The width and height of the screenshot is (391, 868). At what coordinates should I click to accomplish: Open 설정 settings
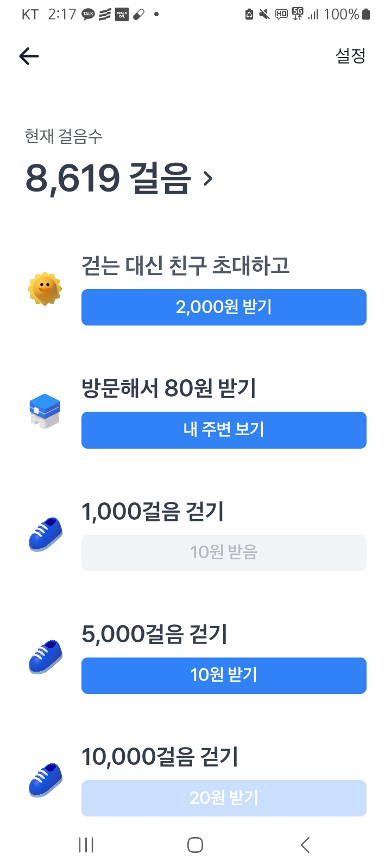(x=350, y=55)
